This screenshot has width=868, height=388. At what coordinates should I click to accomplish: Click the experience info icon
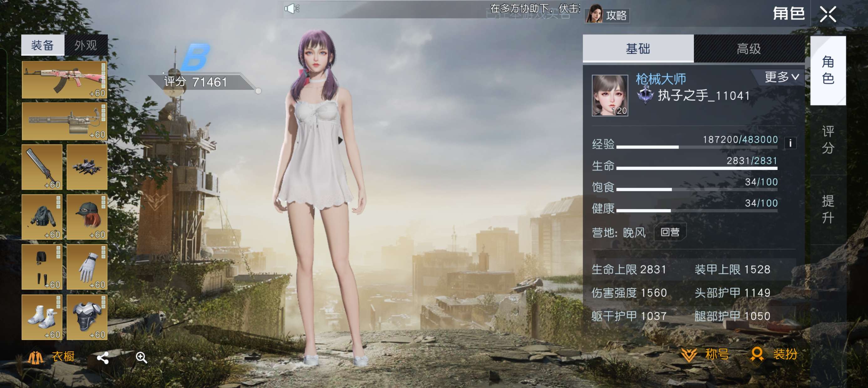coord(790,143)
